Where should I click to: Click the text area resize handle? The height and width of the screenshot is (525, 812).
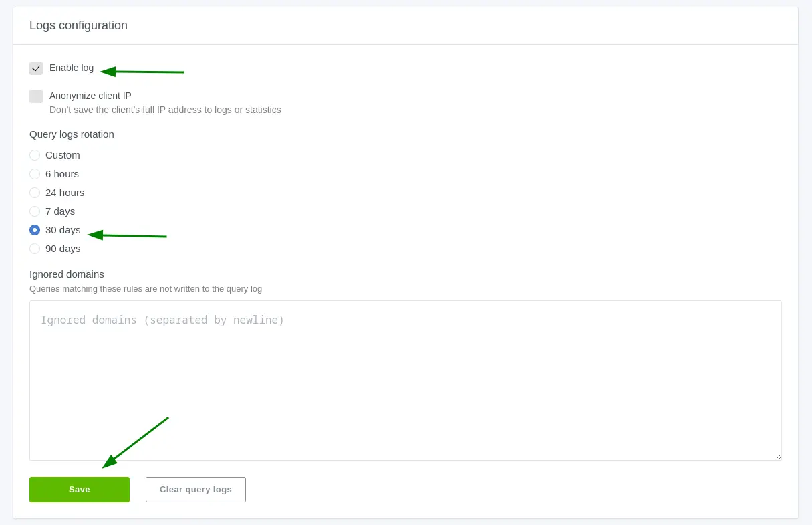point(777,456)
